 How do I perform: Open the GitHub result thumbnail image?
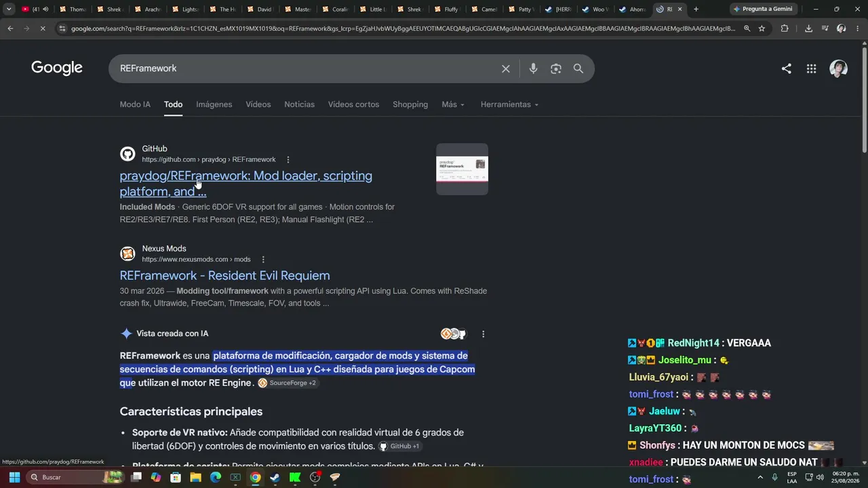tap(462, 169)
